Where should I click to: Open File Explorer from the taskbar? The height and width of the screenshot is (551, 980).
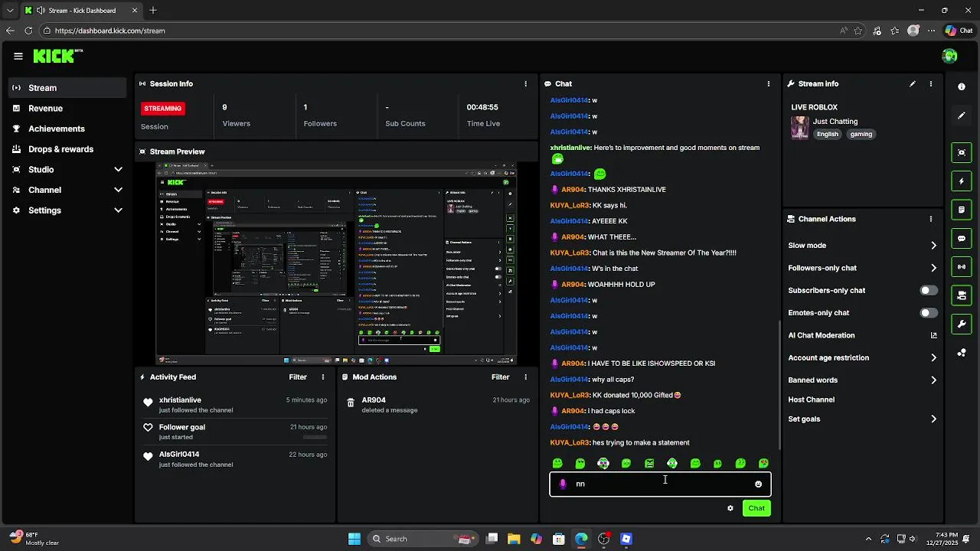click(x=514, y=539)
